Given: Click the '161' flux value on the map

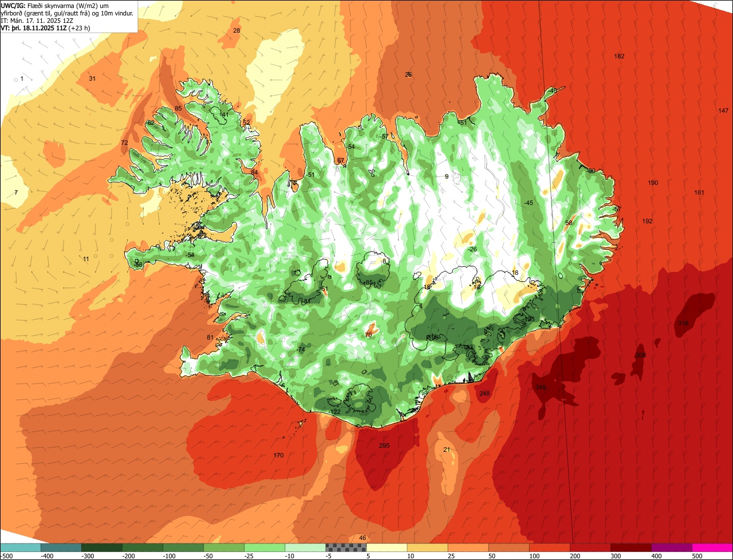Looking at the screenshot, I should 699,192.
